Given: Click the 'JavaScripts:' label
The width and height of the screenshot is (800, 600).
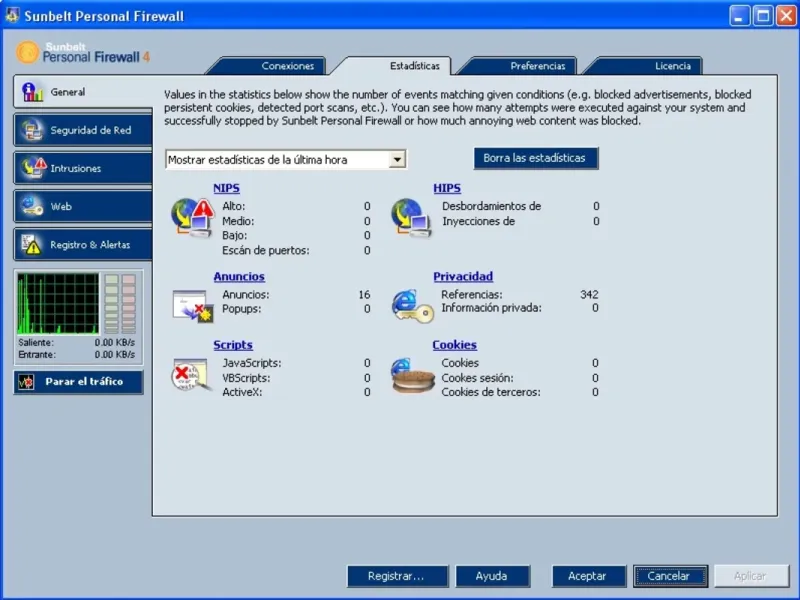Looking at the screenshot, I should 252,363.
